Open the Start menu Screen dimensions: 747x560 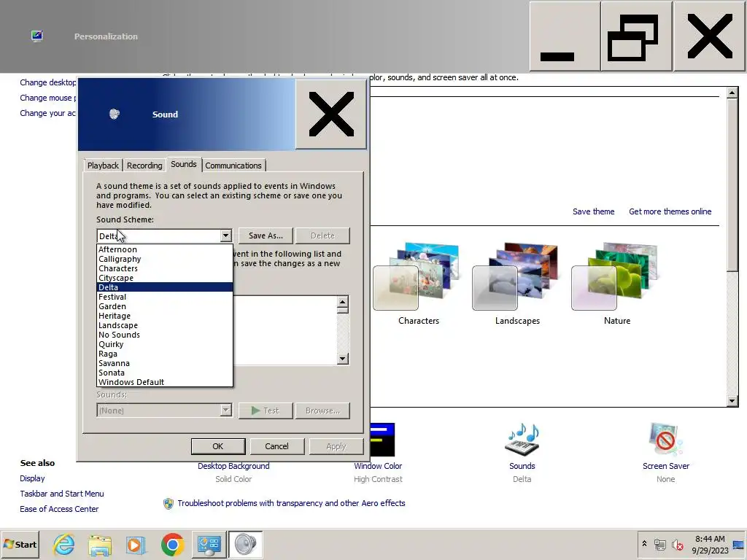pyautogui.click(x=20, y=544)
